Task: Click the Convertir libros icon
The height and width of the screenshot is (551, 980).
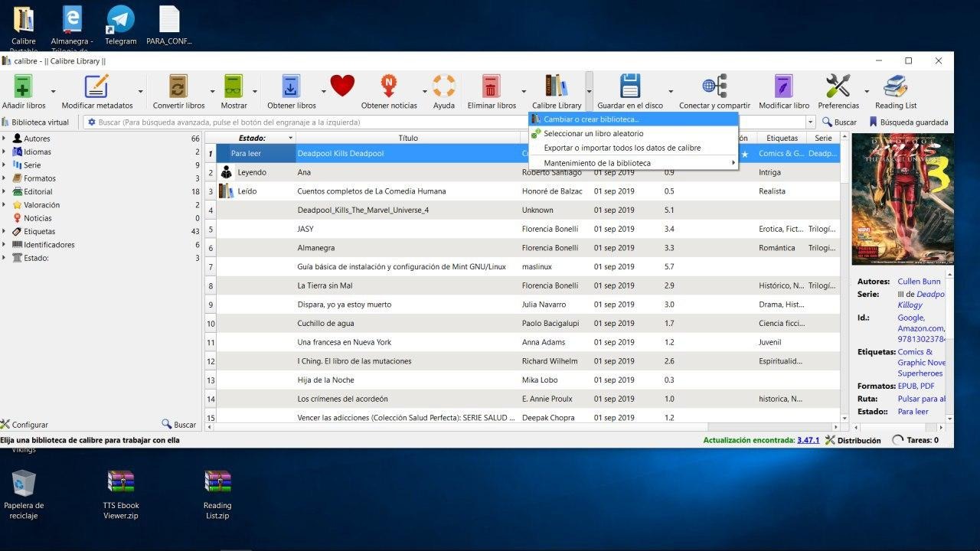Action: (x=178, y=86)
